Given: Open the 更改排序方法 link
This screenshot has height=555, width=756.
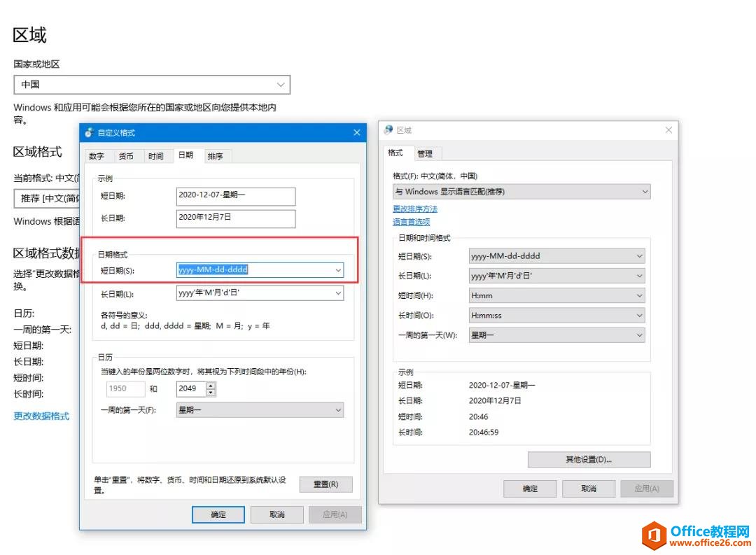Looking at the screenshot, I should [x=415, y=209].
